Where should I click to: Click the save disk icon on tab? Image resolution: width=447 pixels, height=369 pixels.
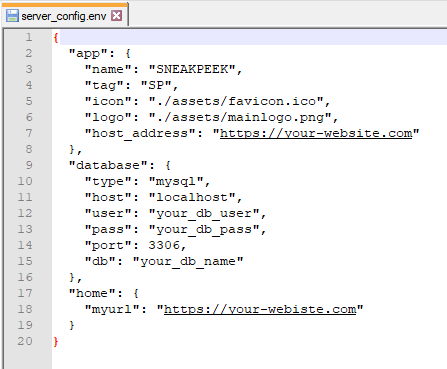12,16
